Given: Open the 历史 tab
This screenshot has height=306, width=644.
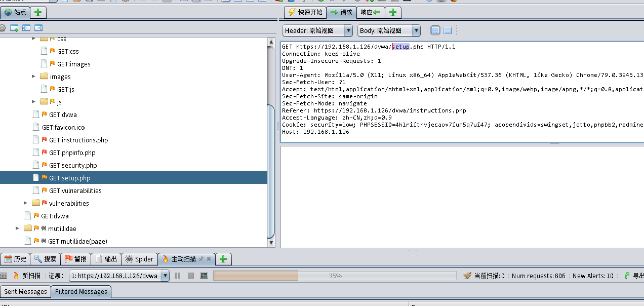Looking at the screenshot, I should point(15,259).
